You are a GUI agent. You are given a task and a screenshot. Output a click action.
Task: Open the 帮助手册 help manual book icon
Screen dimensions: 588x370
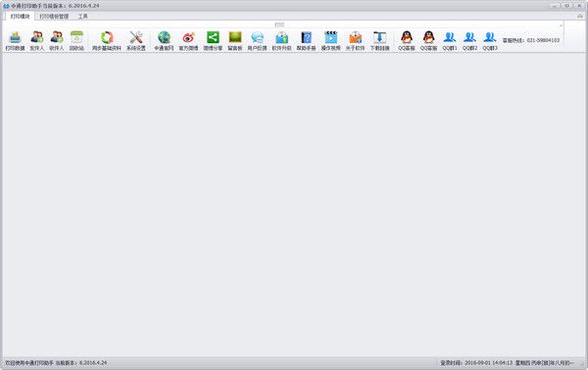pos(306,41)
